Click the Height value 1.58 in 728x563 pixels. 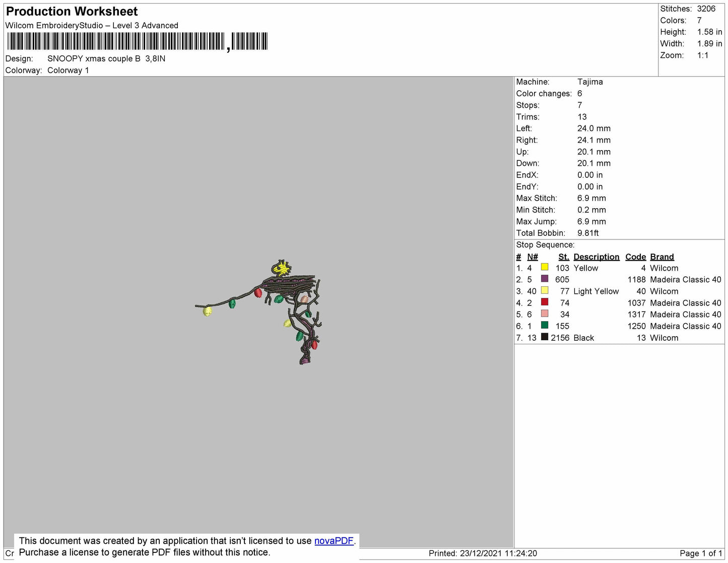[x=709, y=32]
